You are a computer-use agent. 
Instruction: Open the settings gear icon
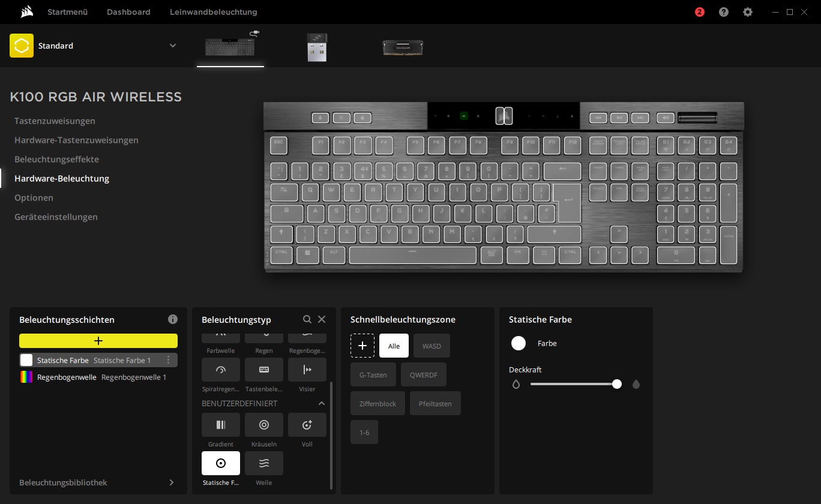748,12
